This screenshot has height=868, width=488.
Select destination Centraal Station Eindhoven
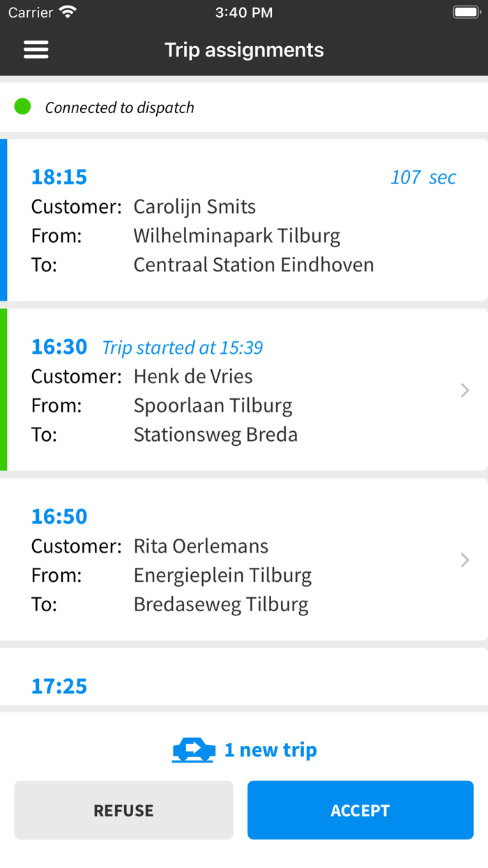[x=254, y=265]
